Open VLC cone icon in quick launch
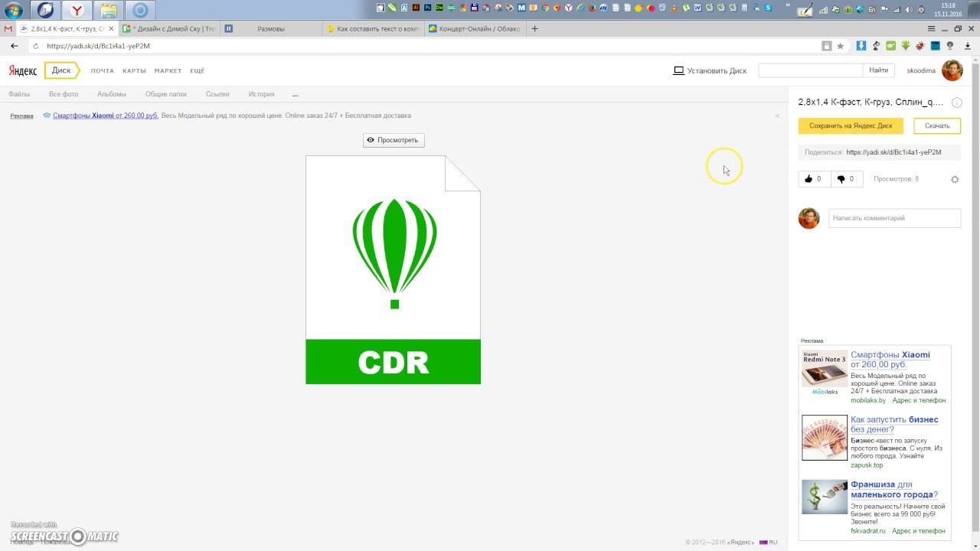Viewport: 980px width, 551px height. [674, 8]
